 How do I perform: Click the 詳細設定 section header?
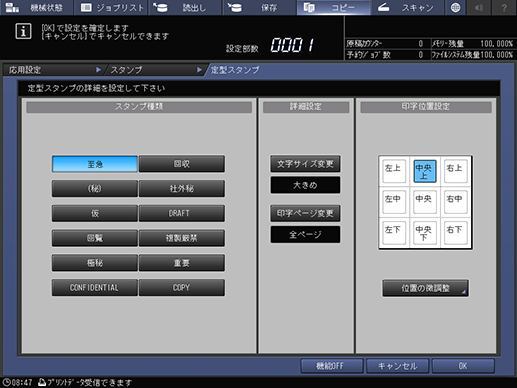click(x=306, y=107)
